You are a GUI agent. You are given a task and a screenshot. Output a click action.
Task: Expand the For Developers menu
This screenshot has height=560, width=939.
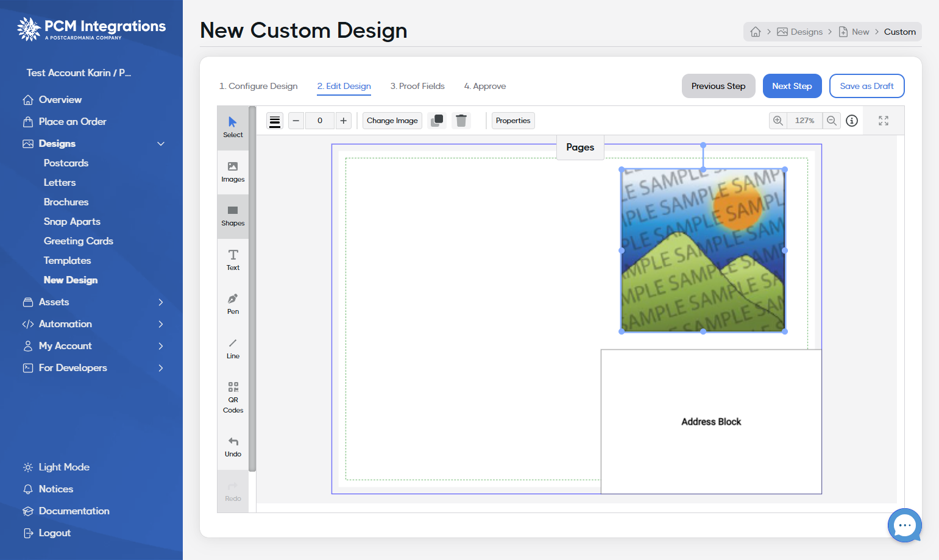click(x=161, y=368)
